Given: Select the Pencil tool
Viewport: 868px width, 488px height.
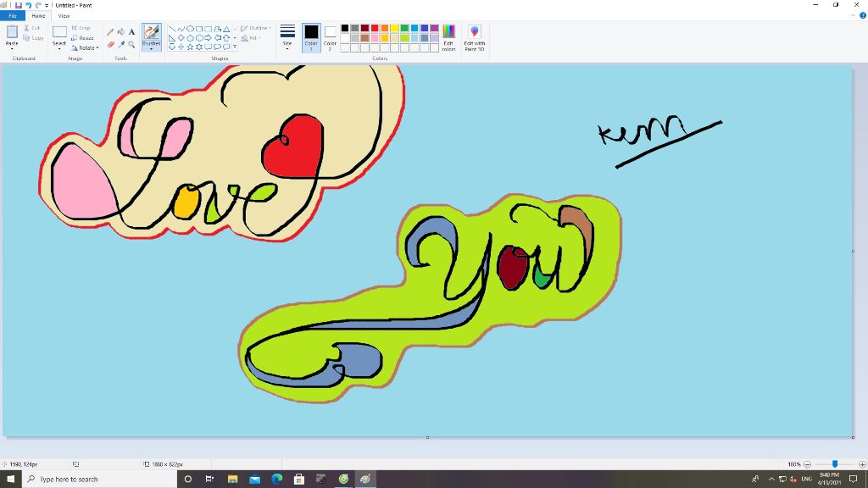Looking at the screenshot, I should (x=110, y=32).
